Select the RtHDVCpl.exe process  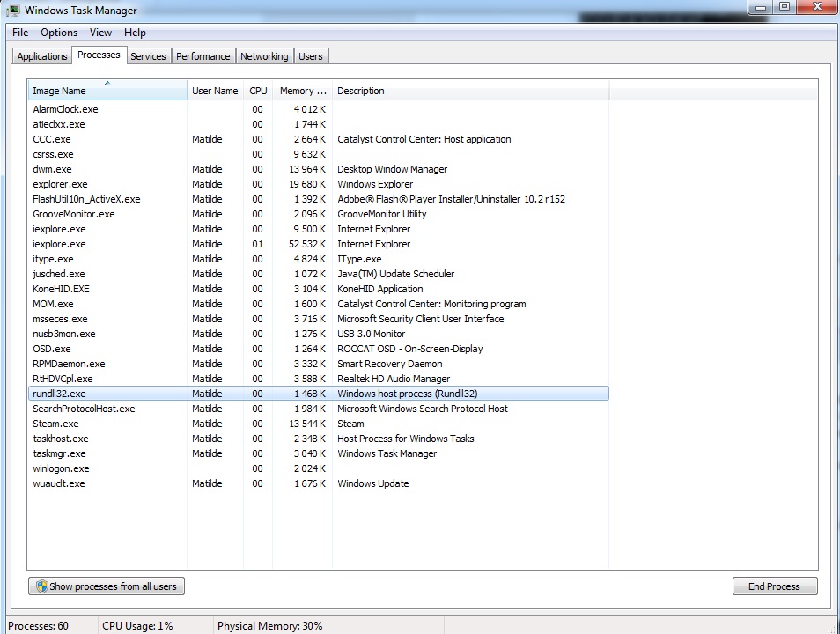(x=318, y=380)
